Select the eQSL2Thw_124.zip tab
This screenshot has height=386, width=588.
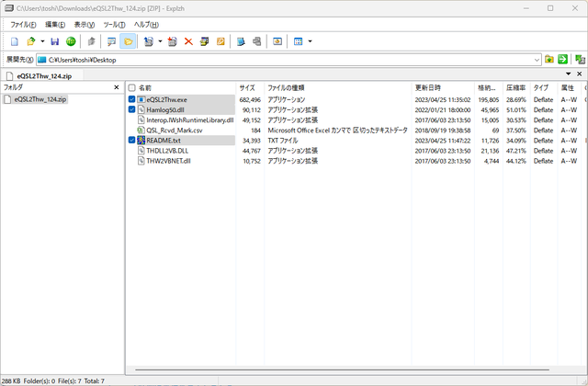[x=42, y=75]
